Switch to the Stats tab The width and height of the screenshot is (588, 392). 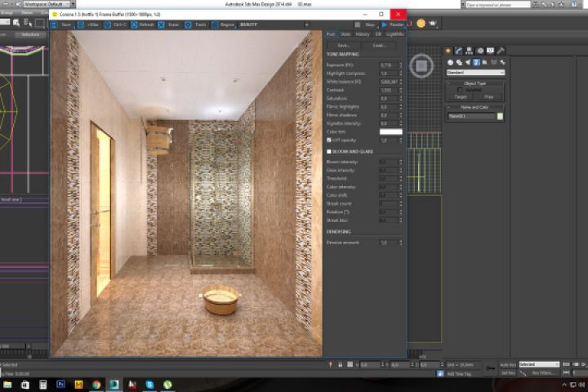[x=345, y=34]
